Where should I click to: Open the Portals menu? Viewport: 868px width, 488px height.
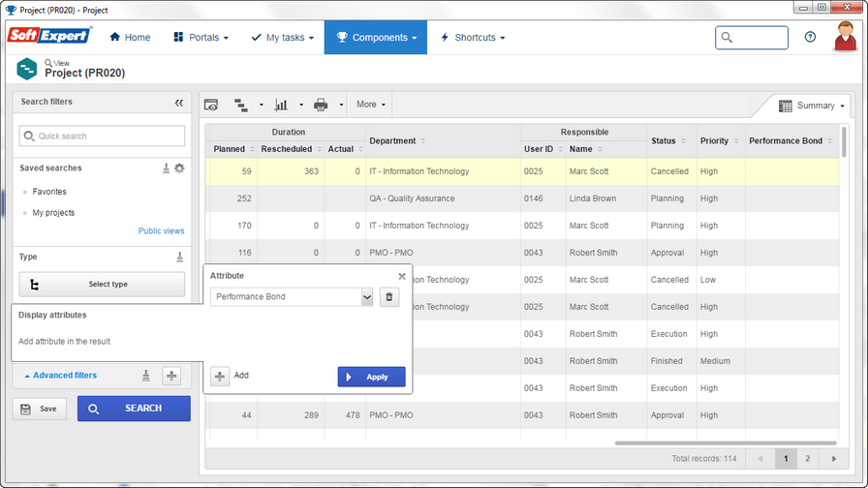(x=201, y=38)
